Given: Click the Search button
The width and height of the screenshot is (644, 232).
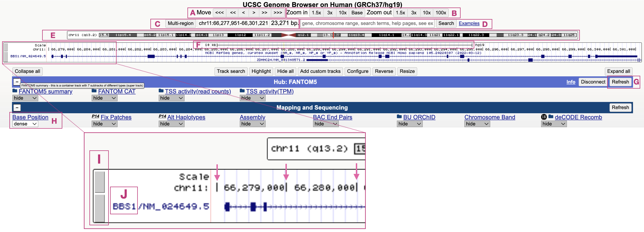Looking at the screenshot, I should point(446,23).
